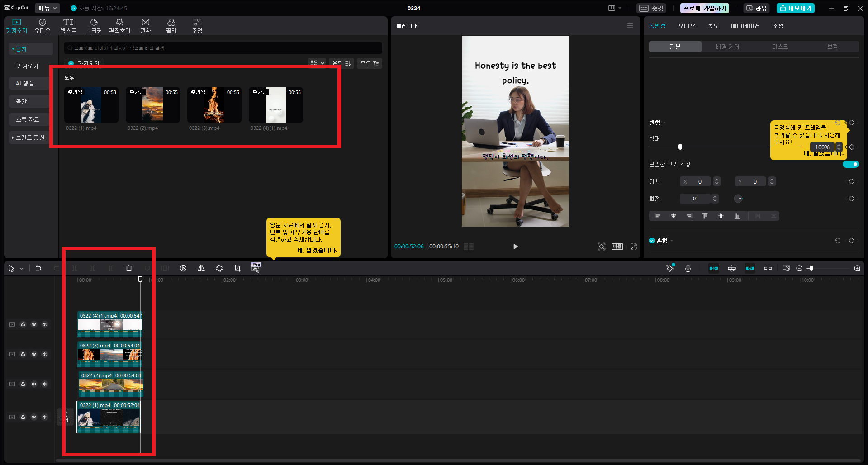Switch to the 속도 speed tab

(713, 26)
